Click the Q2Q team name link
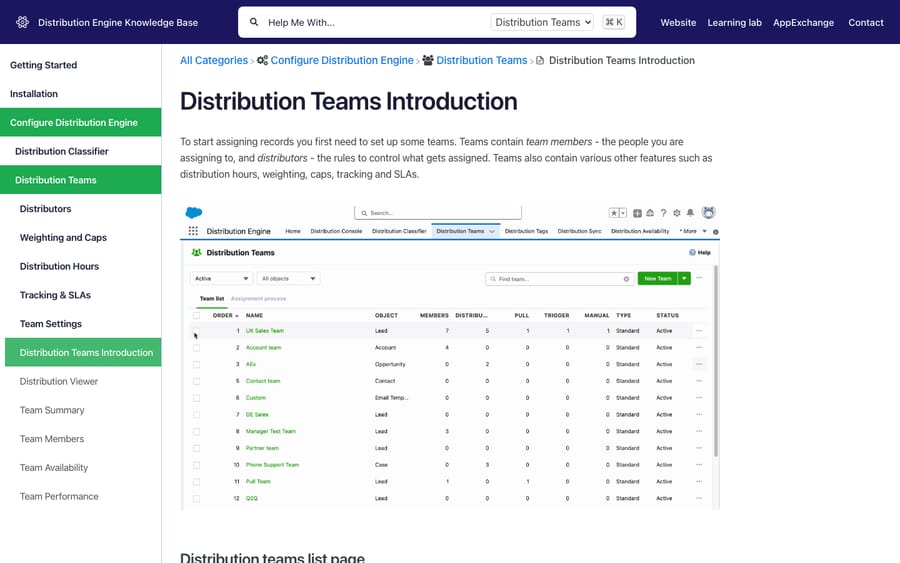The width and height of the screenshot is (900, 563). pos(251,498)
